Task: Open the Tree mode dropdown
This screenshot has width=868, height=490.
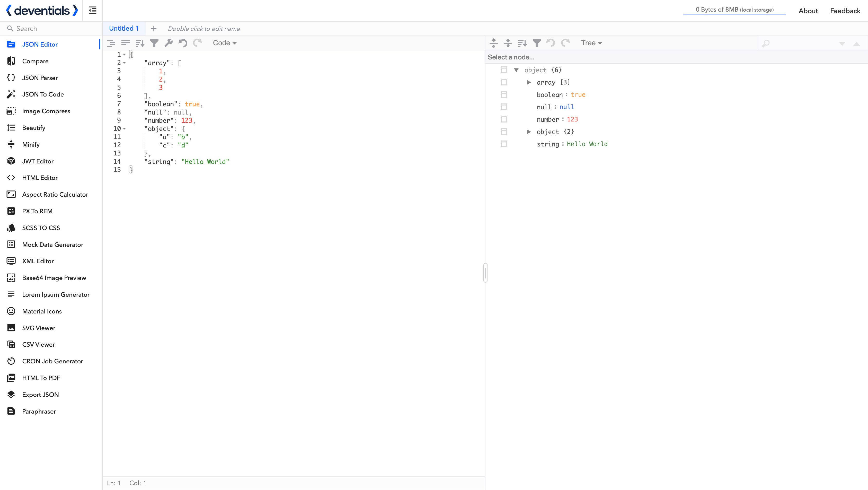Action: pyautogui.click(x=591, y=43)
